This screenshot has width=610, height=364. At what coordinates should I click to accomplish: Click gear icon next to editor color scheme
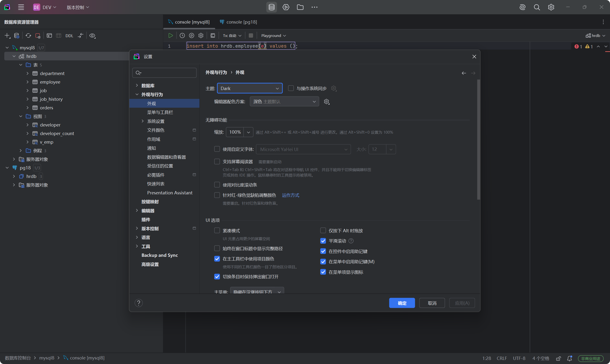point(326,101)
